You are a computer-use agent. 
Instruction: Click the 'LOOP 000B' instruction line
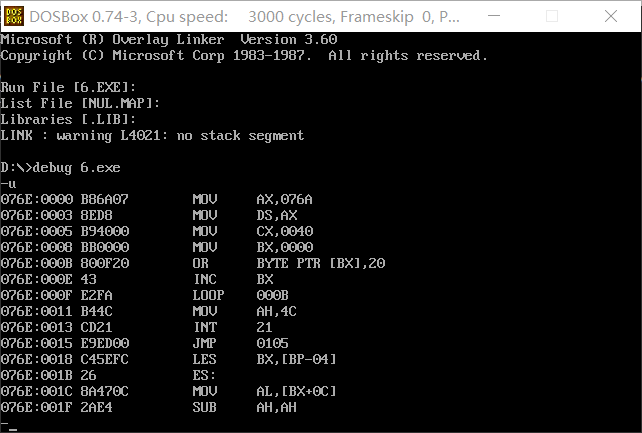pyautogui.click(x=145, y=295)
